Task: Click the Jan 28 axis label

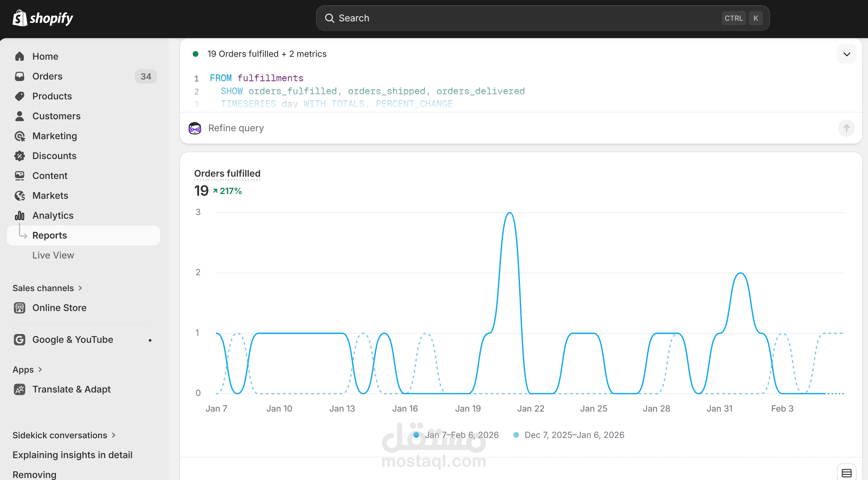Action: (x=656, y=408)
